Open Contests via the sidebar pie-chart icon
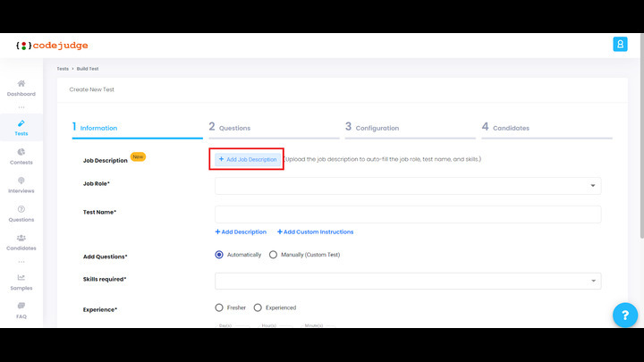 [21, 153]
